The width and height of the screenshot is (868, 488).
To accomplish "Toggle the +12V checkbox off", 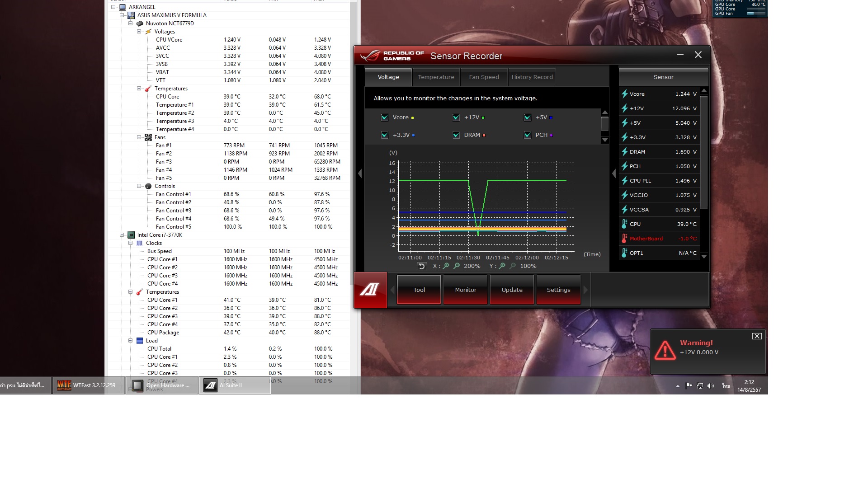I will click(456, 117).
